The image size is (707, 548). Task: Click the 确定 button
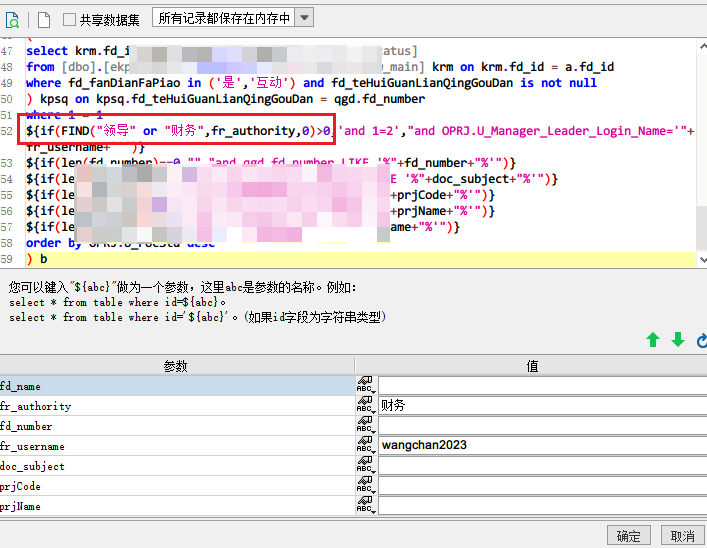pyautogui.click(x=628, y=536)
